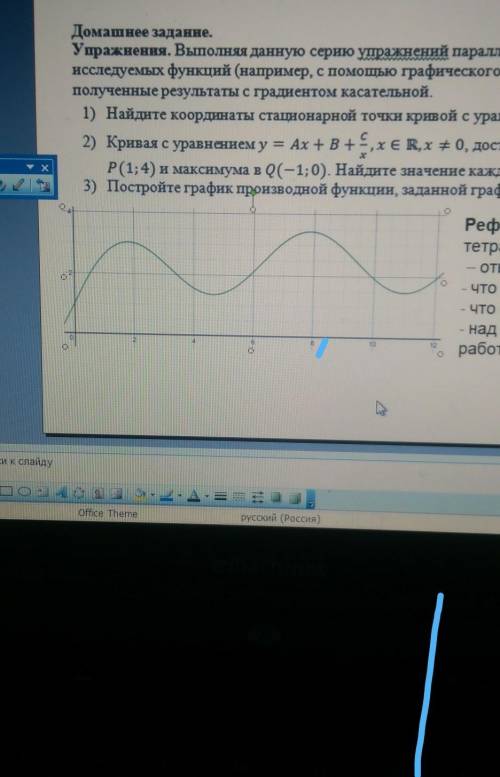Select the top-center handle of graph

click(x=253, y=209)
